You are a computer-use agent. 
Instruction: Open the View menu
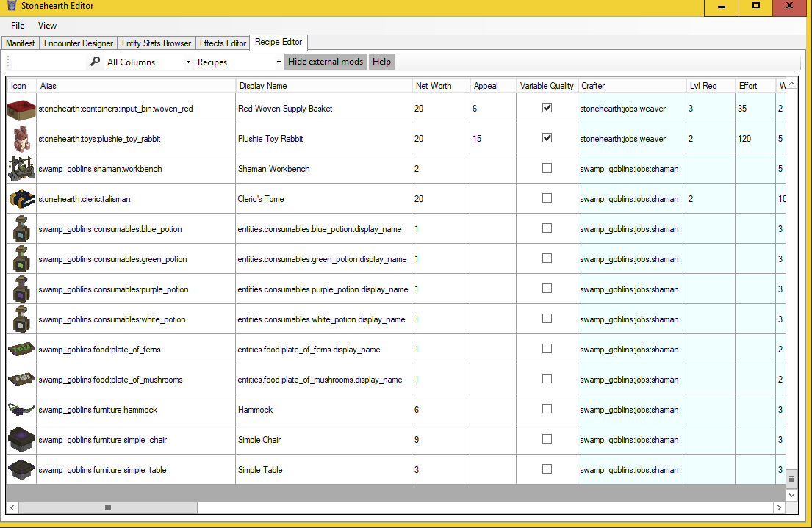(47, 26)
